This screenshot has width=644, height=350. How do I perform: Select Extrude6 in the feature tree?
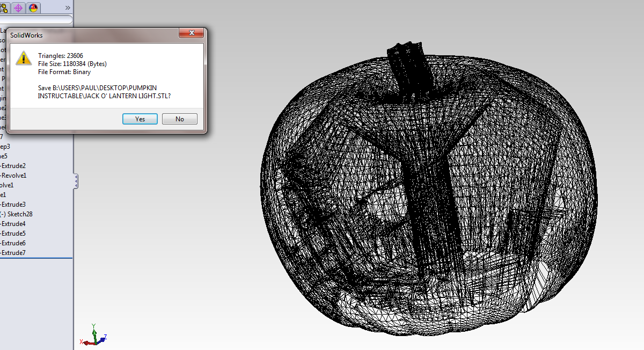coord(13,243)
